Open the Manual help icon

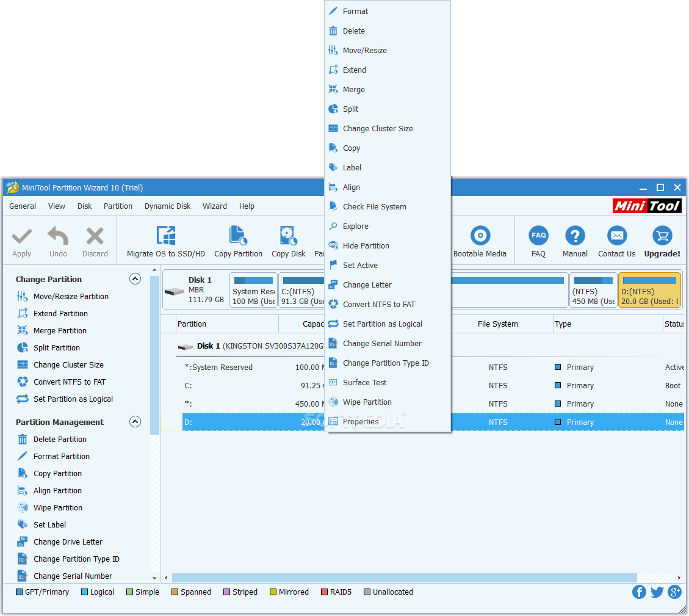(x=575, y=236)
